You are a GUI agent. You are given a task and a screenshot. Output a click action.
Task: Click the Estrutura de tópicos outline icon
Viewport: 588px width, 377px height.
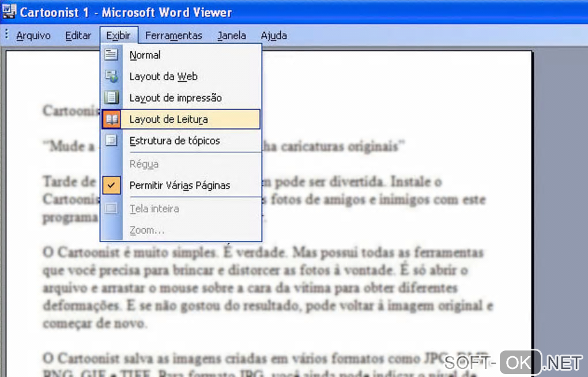(111, 141)
